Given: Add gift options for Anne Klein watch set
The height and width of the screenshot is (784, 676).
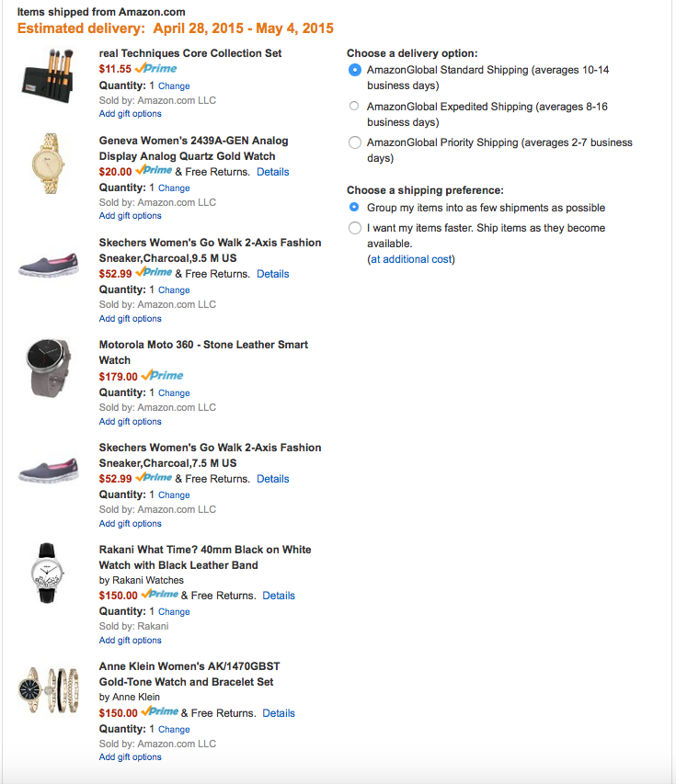Looking at the screenshot, I should 130,757.
